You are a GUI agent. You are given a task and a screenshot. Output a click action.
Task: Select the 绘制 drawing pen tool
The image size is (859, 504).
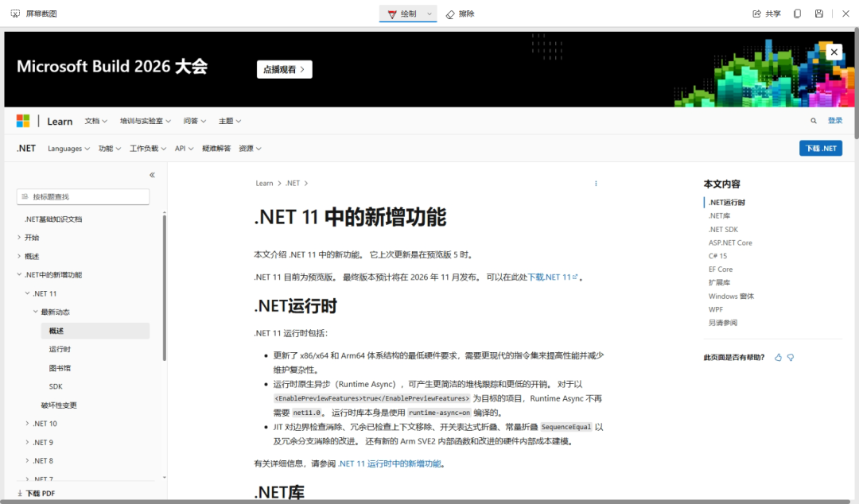pos(402,14)
